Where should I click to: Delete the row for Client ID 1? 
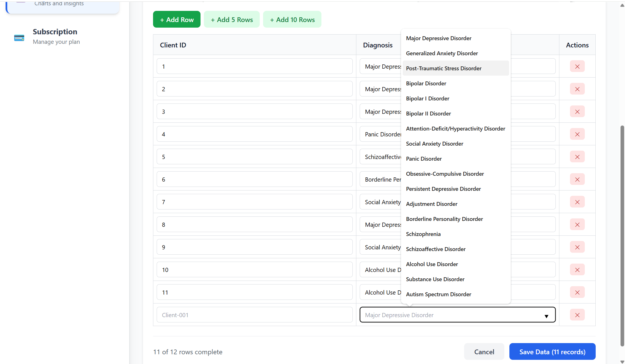(577, 66)
